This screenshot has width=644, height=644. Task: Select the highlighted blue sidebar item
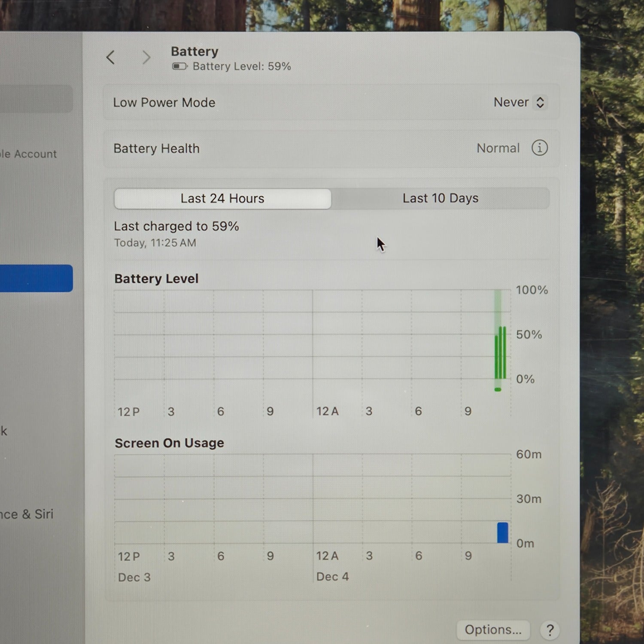[36, 278]
